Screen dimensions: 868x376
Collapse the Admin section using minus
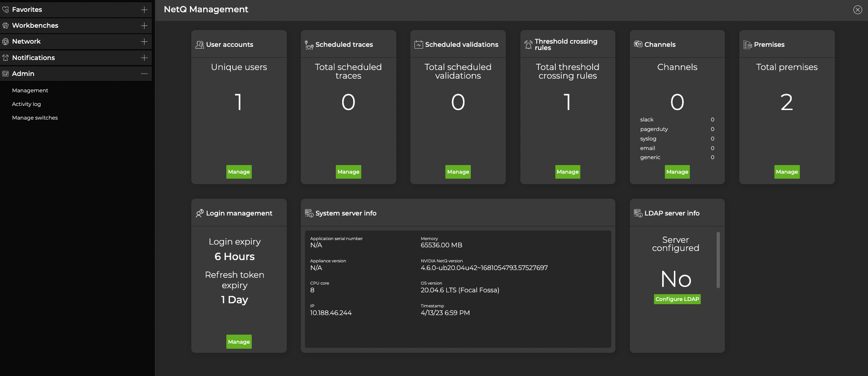144,74
